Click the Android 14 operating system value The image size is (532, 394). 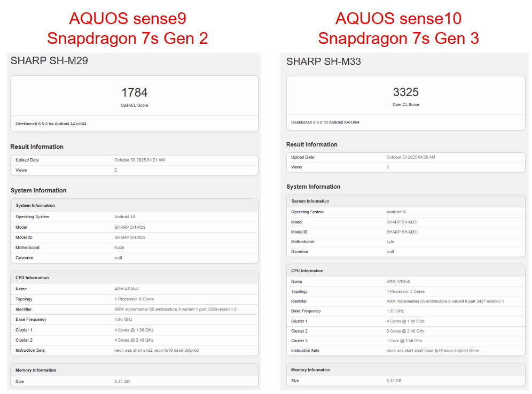[125, 217]
